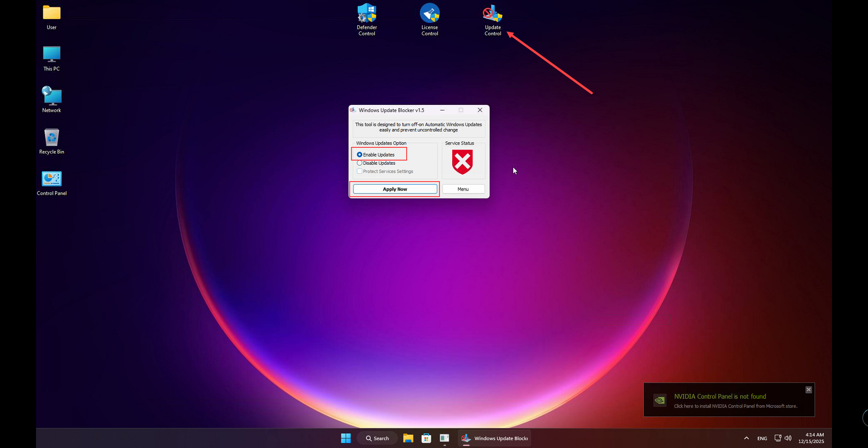
Task: Select the Recycle Bin icon
Action: [x=52, y=138]
